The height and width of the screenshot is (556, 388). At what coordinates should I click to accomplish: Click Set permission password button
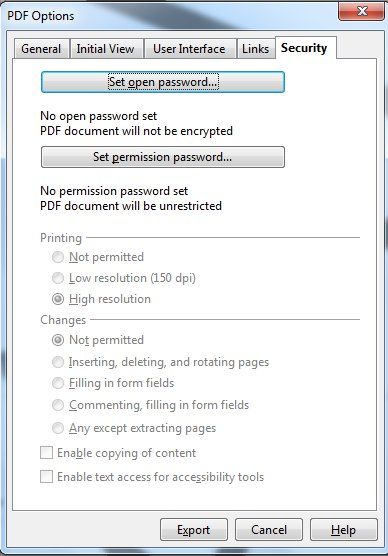coord(163,157)
